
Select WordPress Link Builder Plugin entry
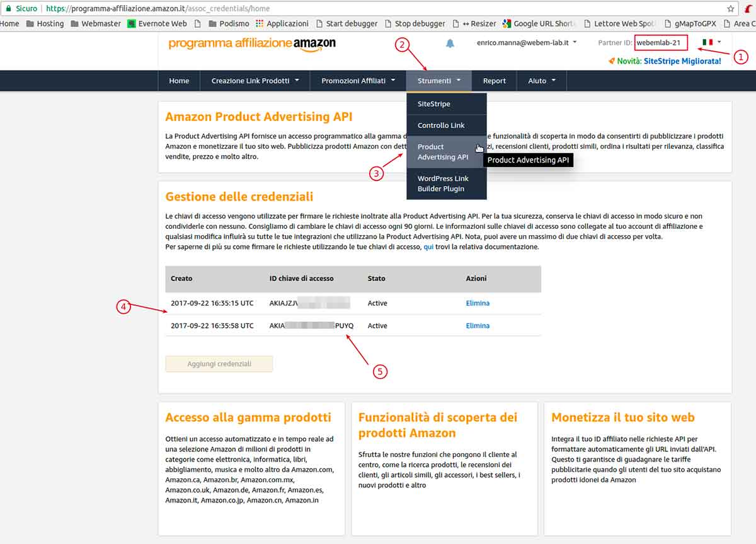447,183
